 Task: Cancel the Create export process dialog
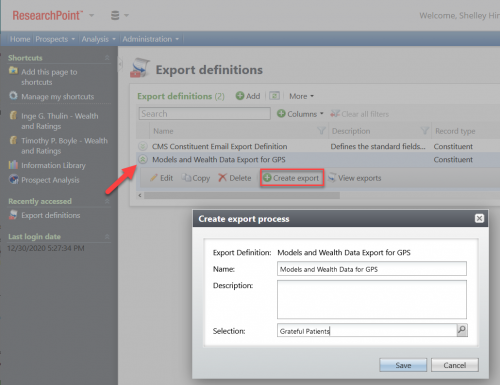click(455, 365)
